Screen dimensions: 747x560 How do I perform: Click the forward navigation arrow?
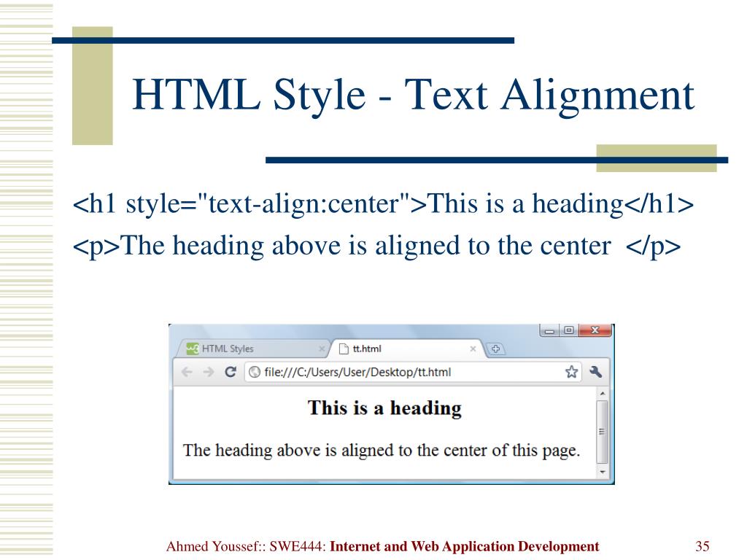pos(208,372)
